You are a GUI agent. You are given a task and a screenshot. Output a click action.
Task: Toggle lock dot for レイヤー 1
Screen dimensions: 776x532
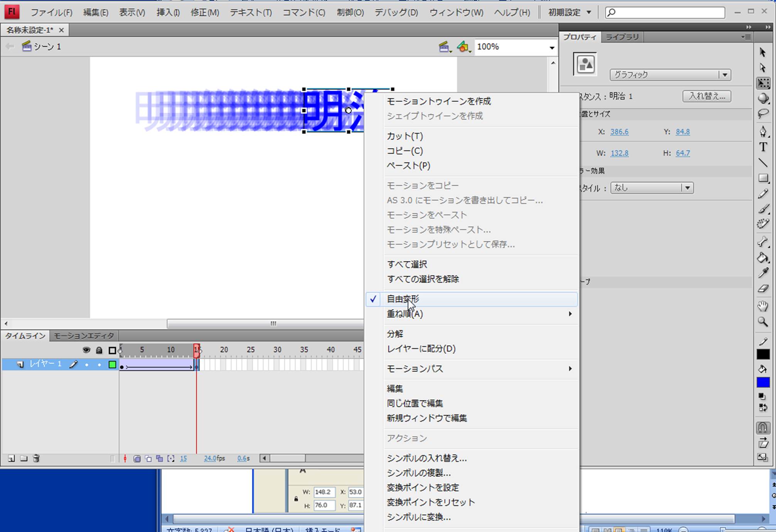[99, 364]
